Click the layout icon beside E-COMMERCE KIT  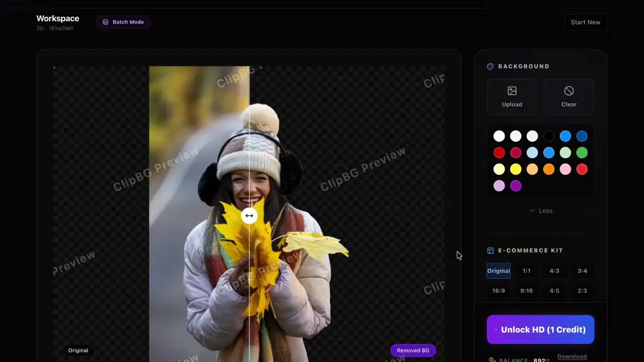[x=491, y=250]
